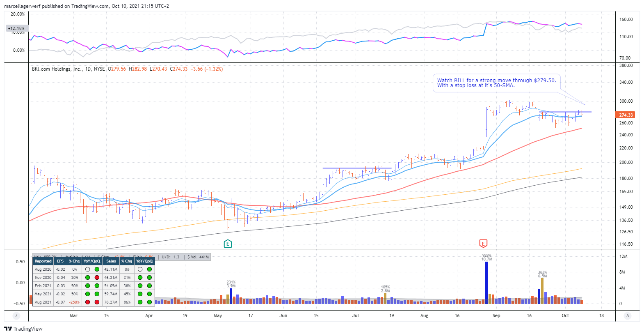Click the 380.00 price axis label
Viewport: 644px width, 336px height.
pos(626,65)
